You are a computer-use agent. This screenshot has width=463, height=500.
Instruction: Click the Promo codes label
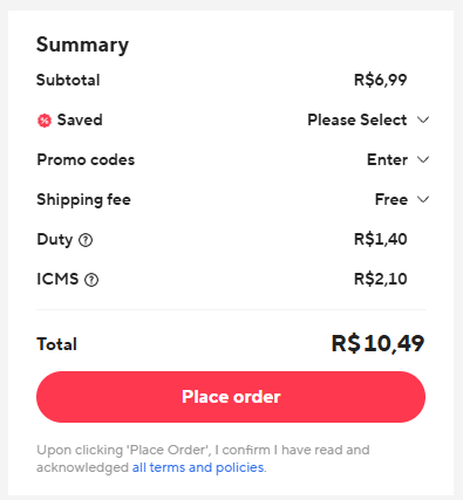(86, 160)
